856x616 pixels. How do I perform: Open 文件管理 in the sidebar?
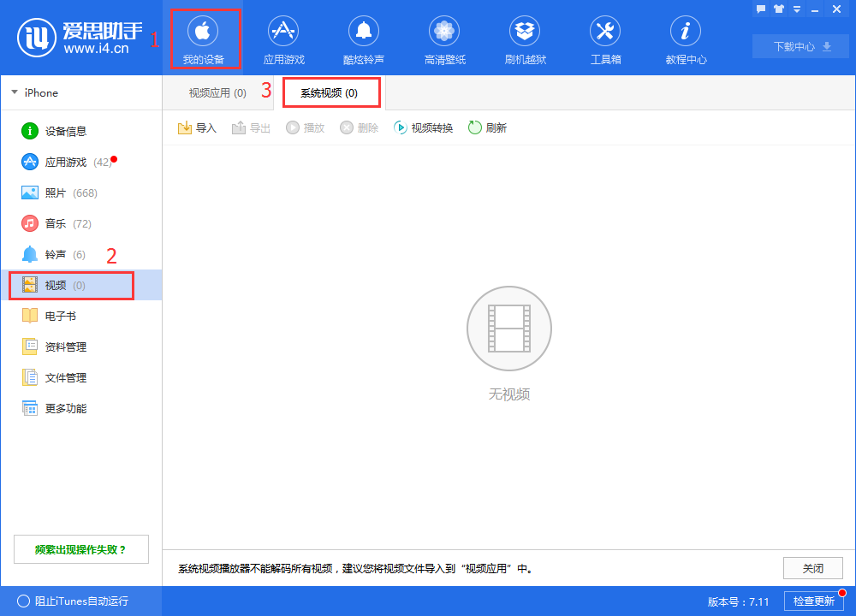pos(80,377)
